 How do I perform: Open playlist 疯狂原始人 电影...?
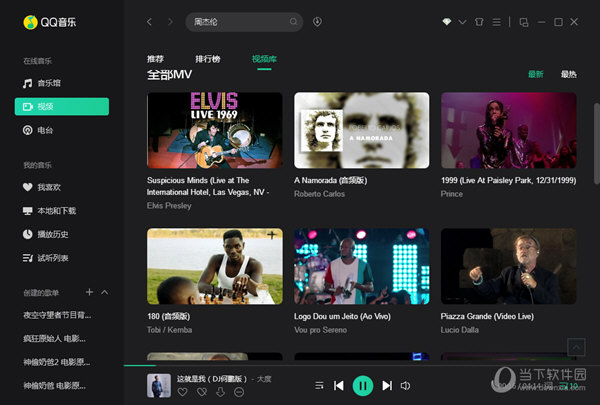tap(54, 338)
